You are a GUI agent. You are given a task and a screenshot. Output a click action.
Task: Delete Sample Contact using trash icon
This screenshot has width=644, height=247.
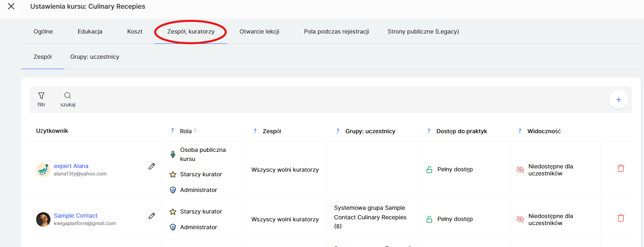(620, 218)
